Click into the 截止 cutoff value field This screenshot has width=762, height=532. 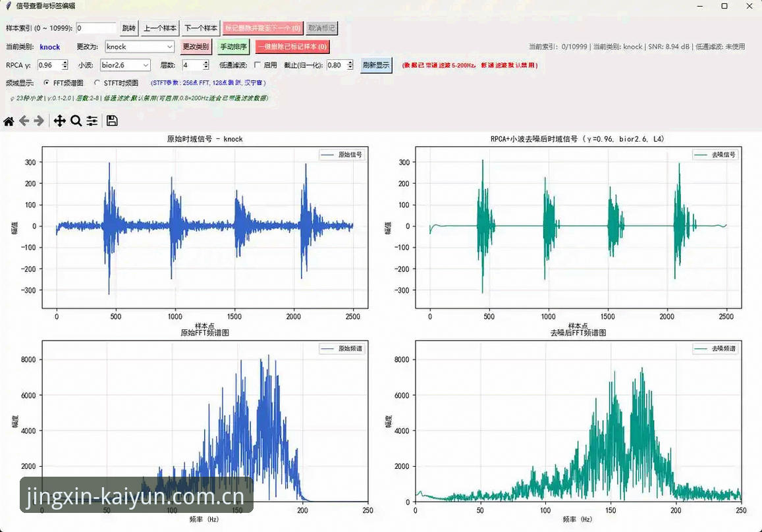[337, 65]
